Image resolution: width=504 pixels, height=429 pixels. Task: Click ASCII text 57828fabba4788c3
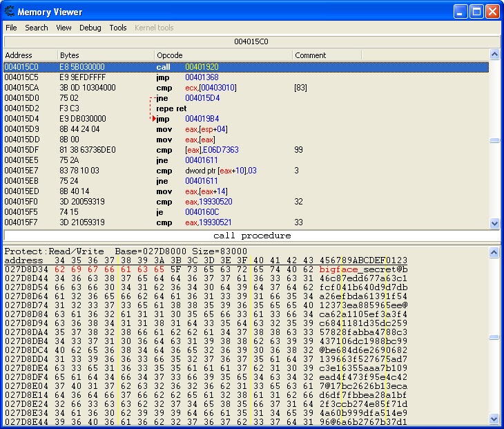[363, 332]
